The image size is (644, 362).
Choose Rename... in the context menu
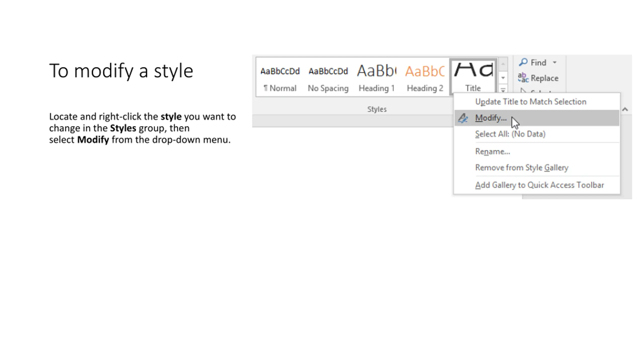pos(492,152)
